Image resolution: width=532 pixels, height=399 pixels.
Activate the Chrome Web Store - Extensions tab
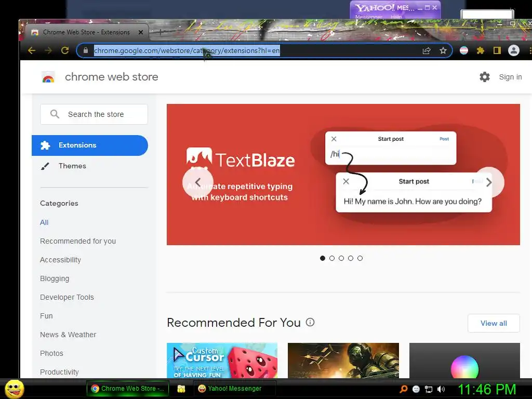pyautogui.click(x=86, y=32)
